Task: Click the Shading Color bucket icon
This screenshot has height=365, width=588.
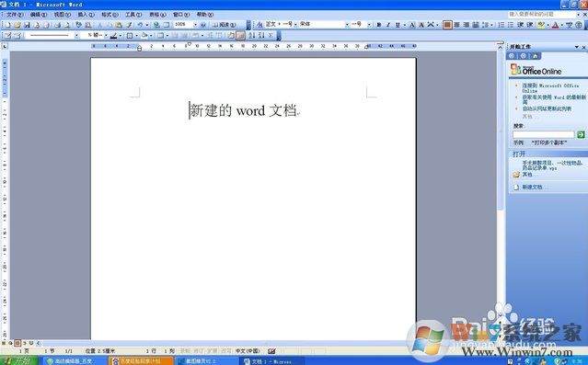Action: [144, 36]
